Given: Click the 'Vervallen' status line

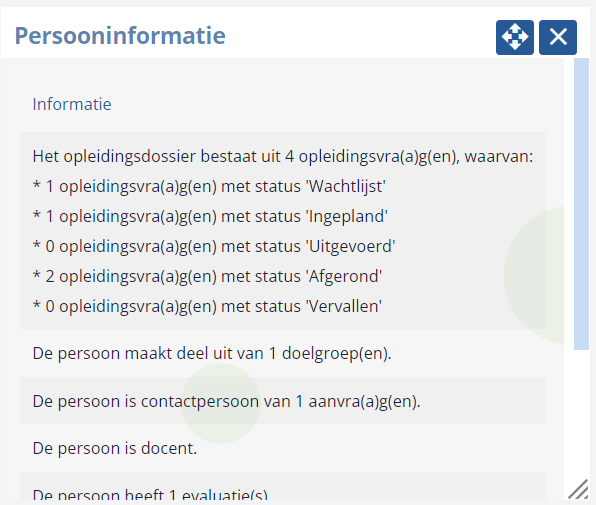Looking at the screenshot, I should tap(207, 307).
